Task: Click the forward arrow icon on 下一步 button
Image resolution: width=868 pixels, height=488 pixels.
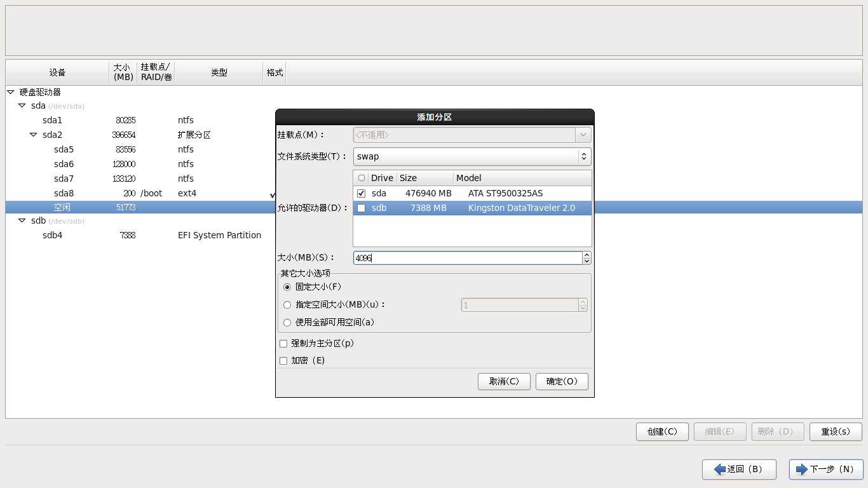Action: coord(803,469)
